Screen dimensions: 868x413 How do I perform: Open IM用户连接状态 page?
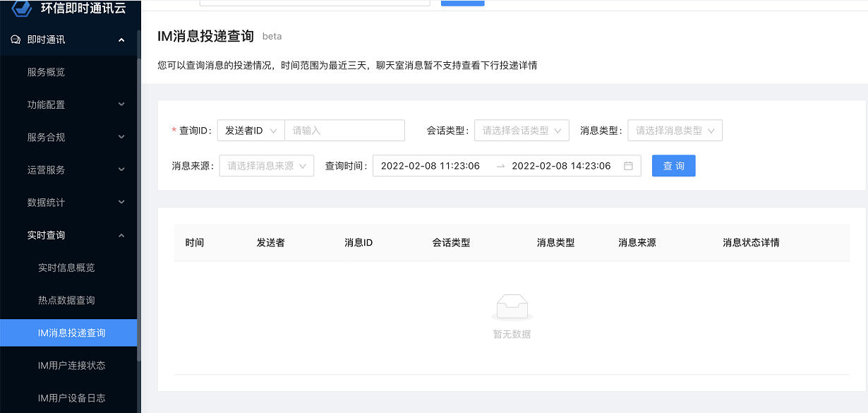tap(71, 365)
